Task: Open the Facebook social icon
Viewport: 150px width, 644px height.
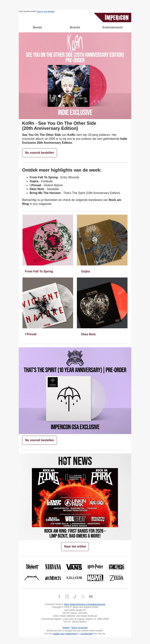Action: click(x=59, y=597)
